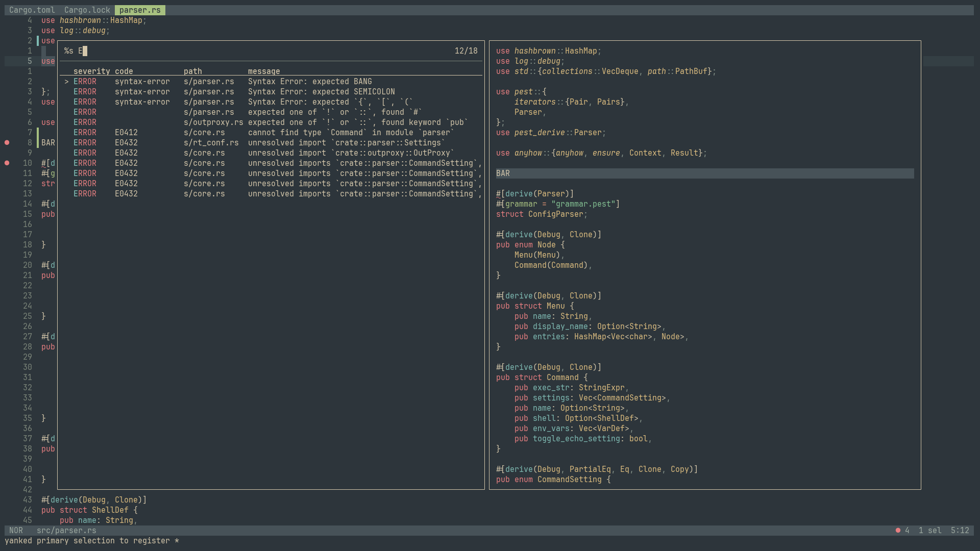Screen dimensions: 980x551
Task: Click 'struct ConfigParser;' in the preview pane
Action: [x=542, y=214]
